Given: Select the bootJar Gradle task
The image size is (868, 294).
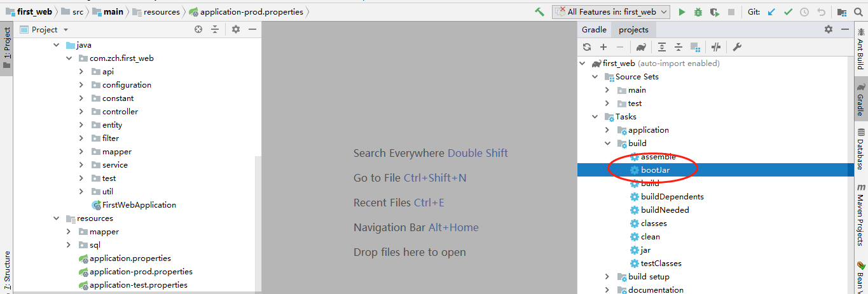Looking at the screenshot, I should coord(655,170).
